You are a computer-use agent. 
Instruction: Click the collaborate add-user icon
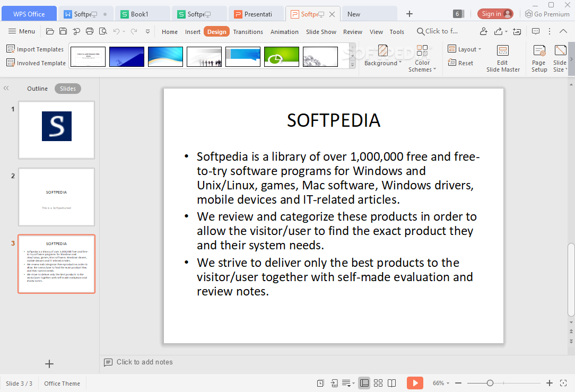(484, 31)
